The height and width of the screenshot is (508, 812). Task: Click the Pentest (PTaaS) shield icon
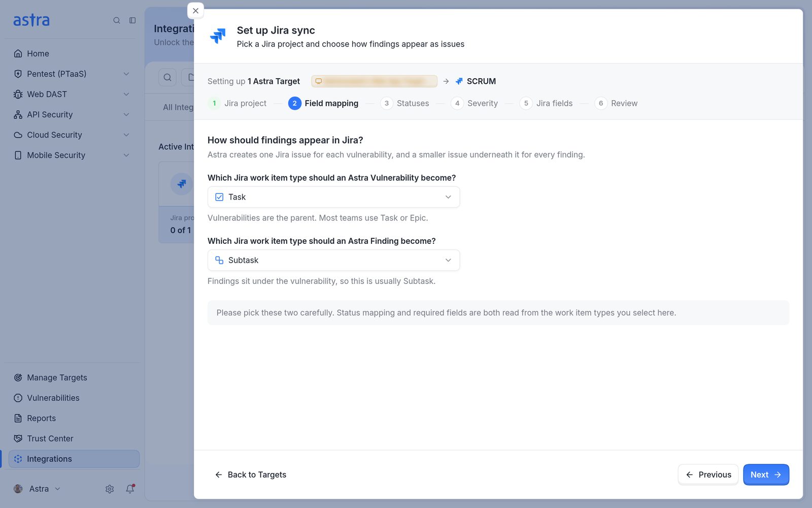coord(18,74)
